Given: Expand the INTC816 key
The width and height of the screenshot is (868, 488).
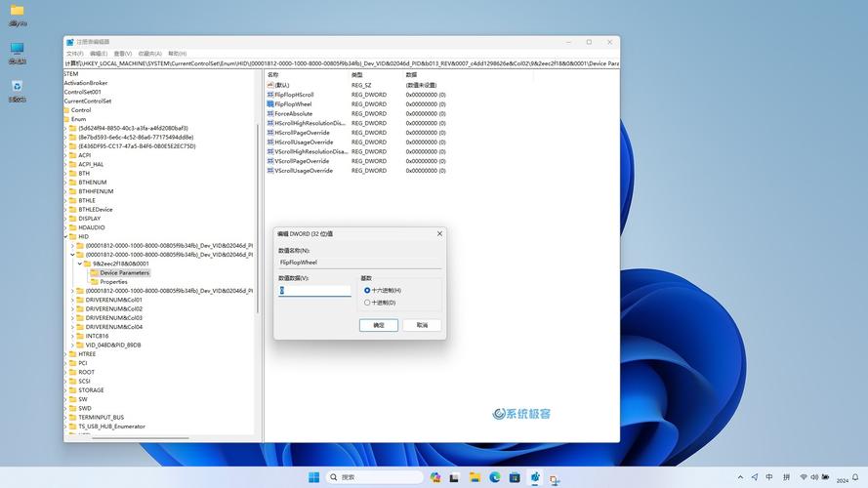Looking at the screenshot, I should tap(72, 336).
